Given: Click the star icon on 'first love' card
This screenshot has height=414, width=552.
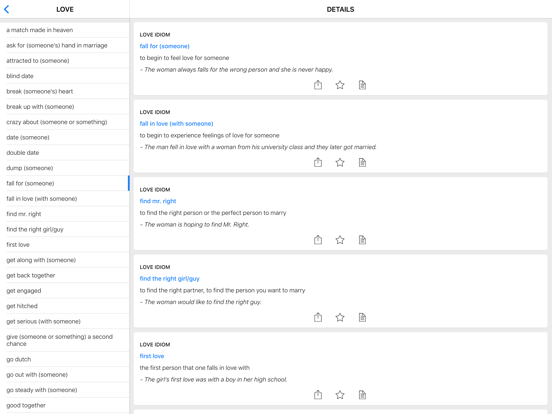Looking at the screenshot, I should click(340, 395).
